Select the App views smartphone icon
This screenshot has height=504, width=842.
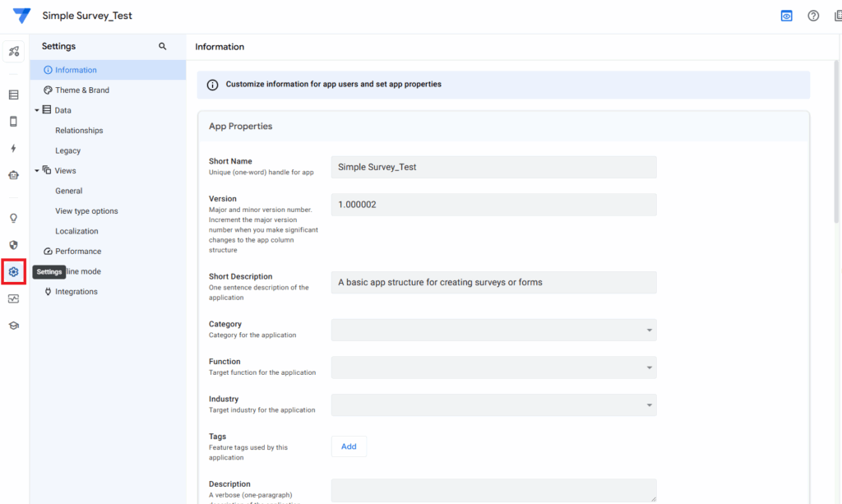[13, 121]
